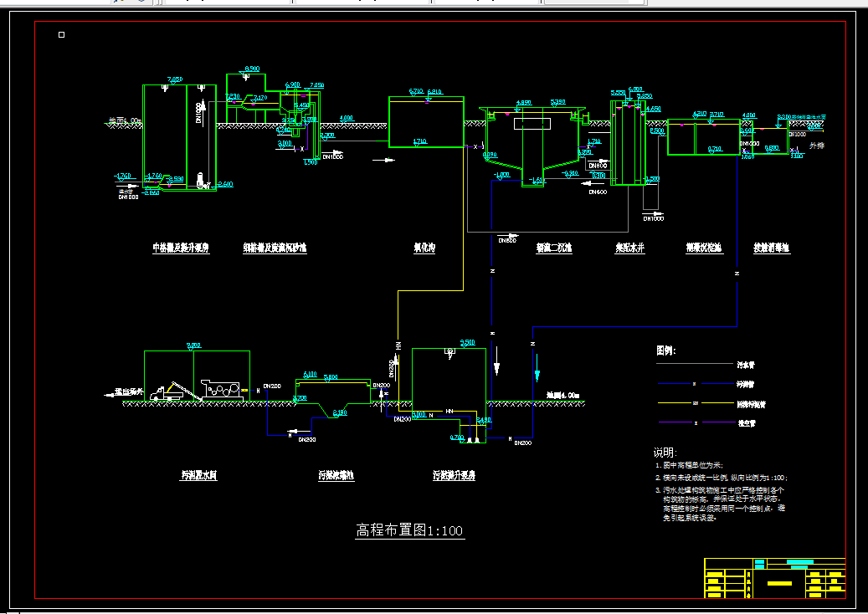Click the 辐流二沉池 label
Image resolution: width=868 pixels, height=614 pixels.
click(x=553, y=248)
